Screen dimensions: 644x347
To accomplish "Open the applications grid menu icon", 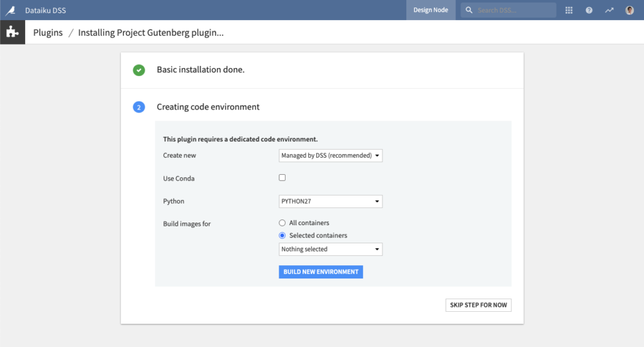I will [569, 10].
